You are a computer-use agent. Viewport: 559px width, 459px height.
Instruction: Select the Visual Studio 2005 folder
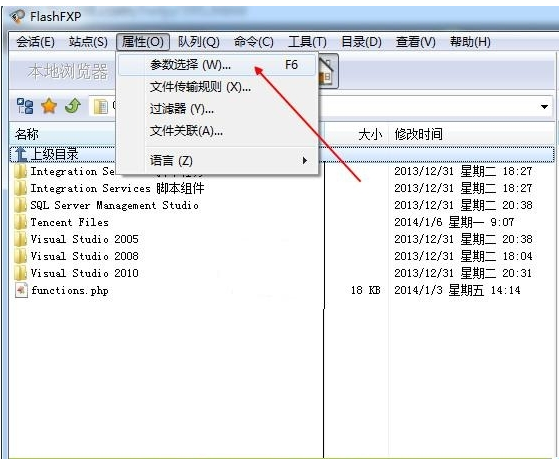click(84, 239)
